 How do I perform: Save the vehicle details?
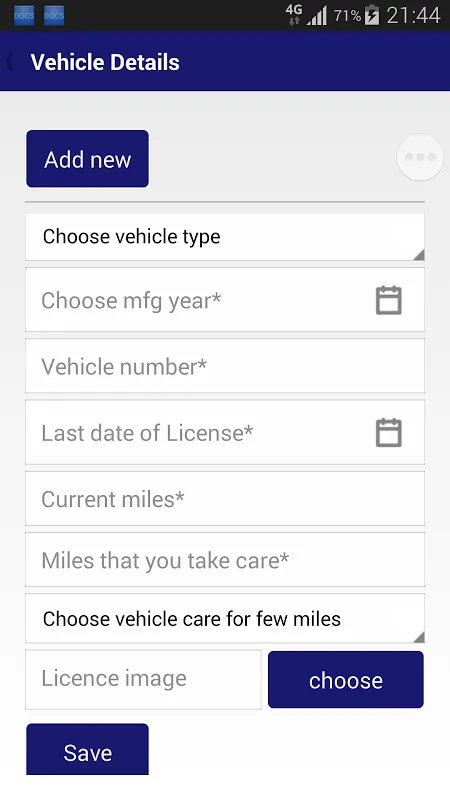[87, 750]
